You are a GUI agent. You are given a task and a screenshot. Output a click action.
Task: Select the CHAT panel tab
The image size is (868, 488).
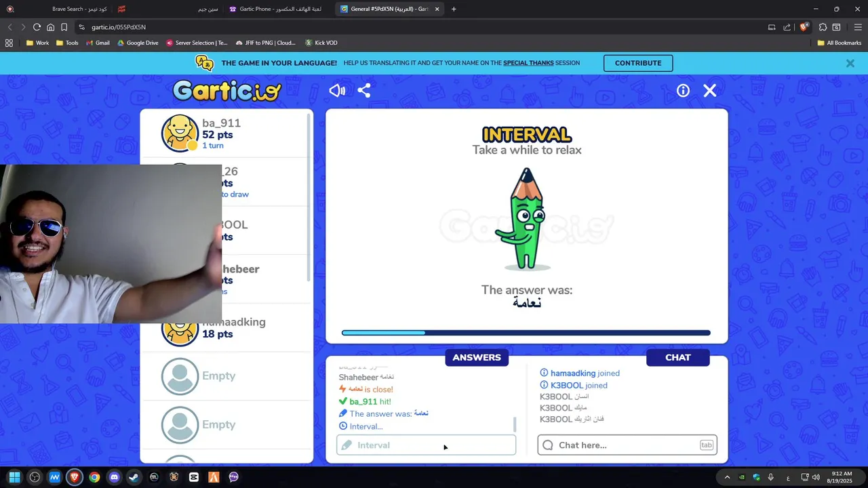[x=678, y=357]
